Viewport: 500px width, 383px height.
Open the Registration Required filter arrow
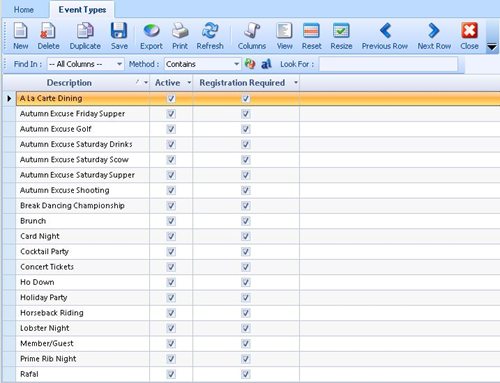296,83
